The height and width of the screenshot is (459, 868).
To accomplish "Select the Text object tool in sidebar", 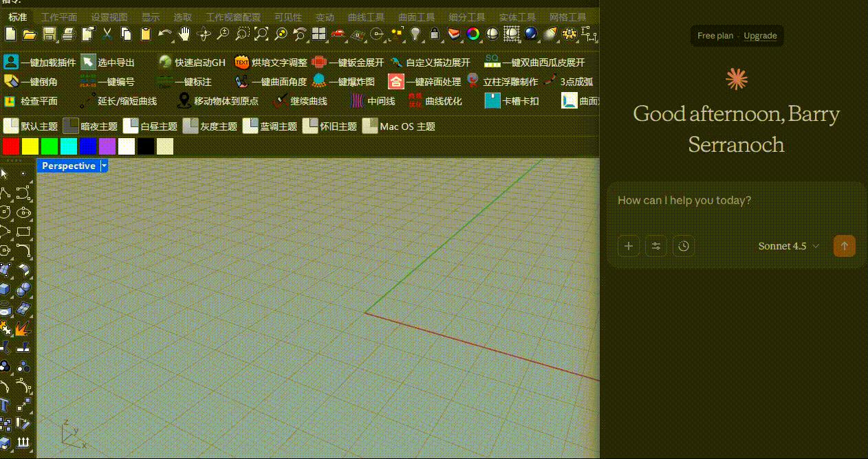I will (6, 404).
